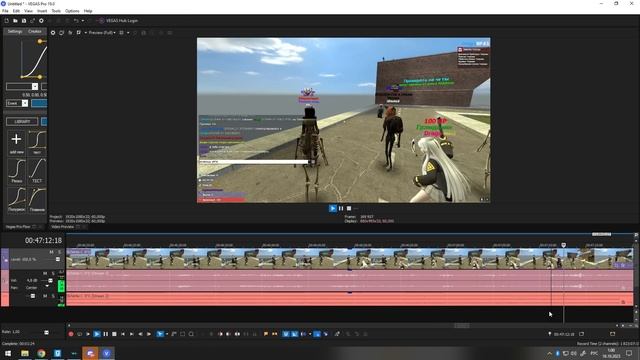Toggle the preview Overlays grid icon

(x=121, y=33)
